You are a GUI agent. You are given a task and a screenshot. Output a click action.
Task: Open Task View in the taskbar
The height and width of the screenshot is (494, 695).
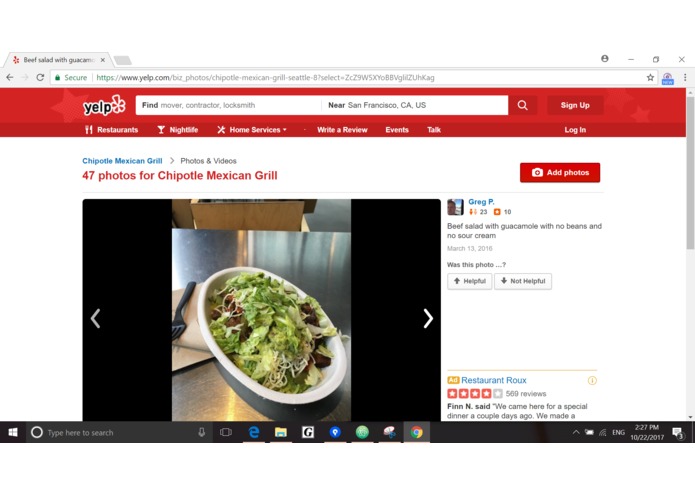pos(226,432)
